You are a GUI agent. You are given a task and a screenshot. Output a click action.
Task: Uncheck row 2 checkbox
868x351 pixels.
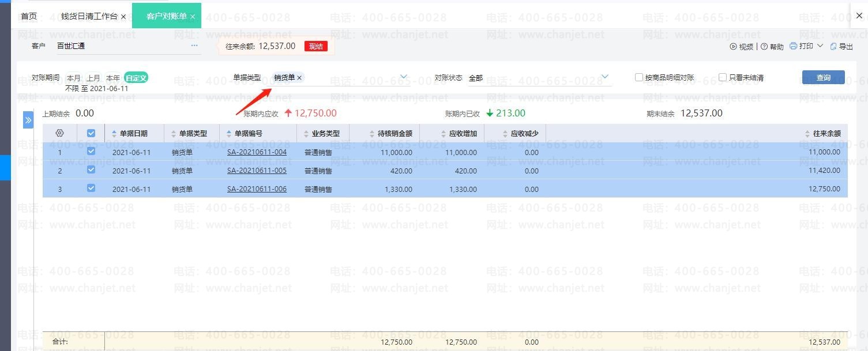coord(91,170)
